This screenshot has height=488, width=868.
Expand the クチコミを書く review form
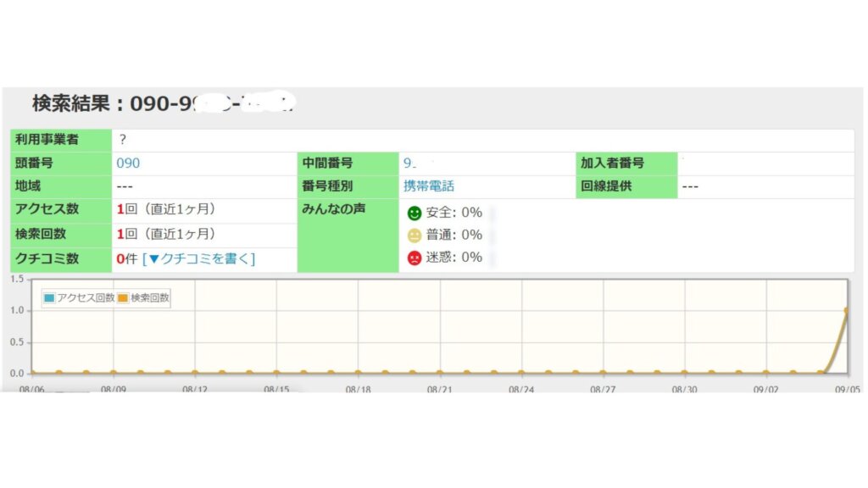(198, 258)
